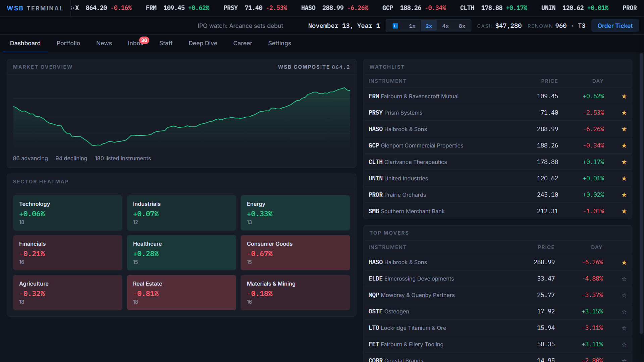Image resolution: width=644 pixels, height=362 pixels.
Task: Select the Healthcare sector tile
Action: pyautogui.click(x=181, y=253)
